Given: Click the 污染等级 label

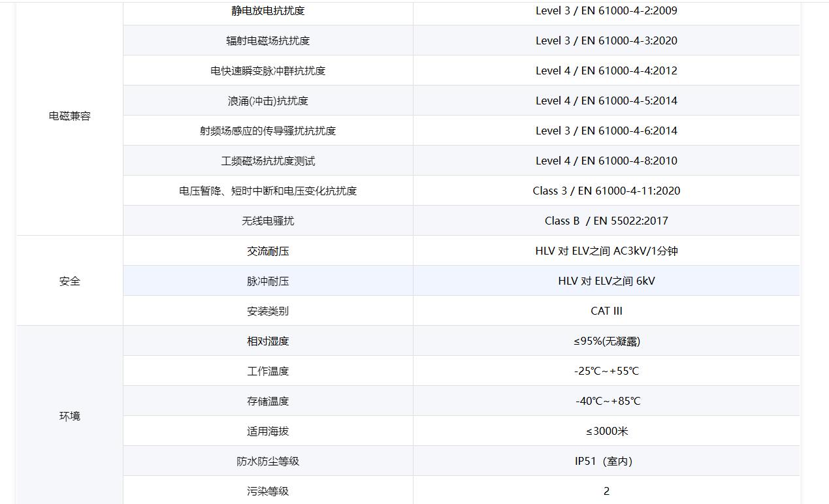Looking at the screenshot, I should coord(268,491).
